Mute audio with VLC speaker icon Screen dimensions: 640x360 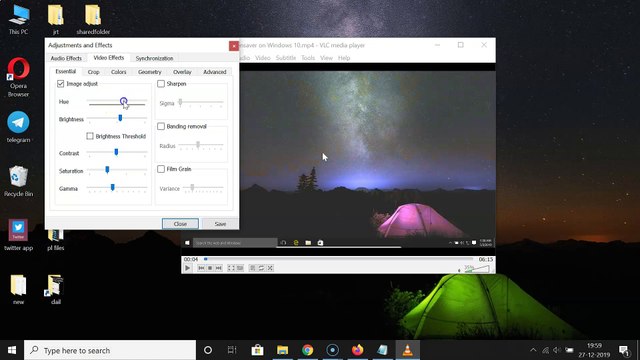(459, 270)
